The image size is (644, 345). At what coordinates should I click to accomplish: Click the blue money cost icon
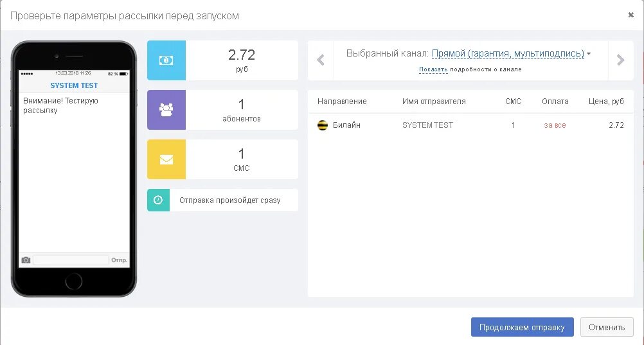[x=166, y=60]
